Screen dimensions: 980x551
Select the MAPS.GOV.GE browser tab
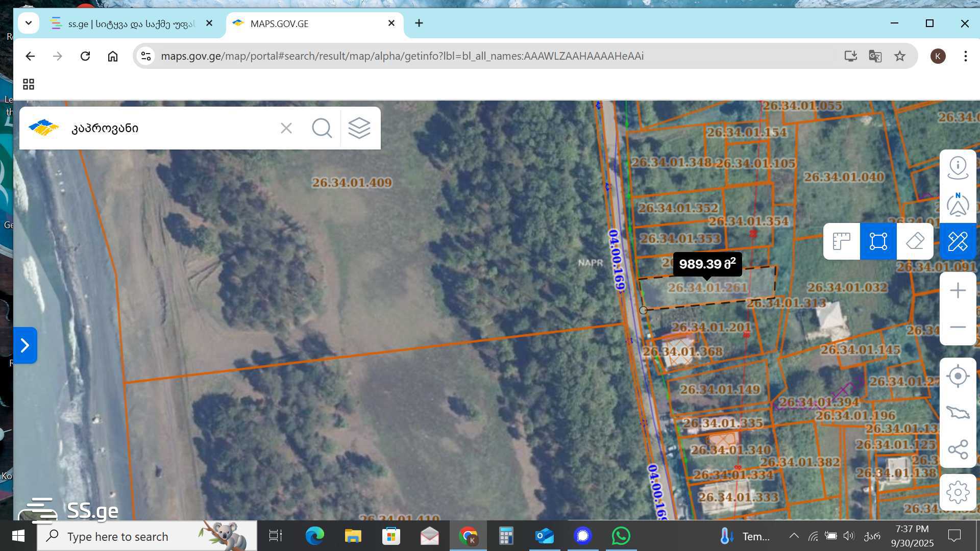[315, 23]
